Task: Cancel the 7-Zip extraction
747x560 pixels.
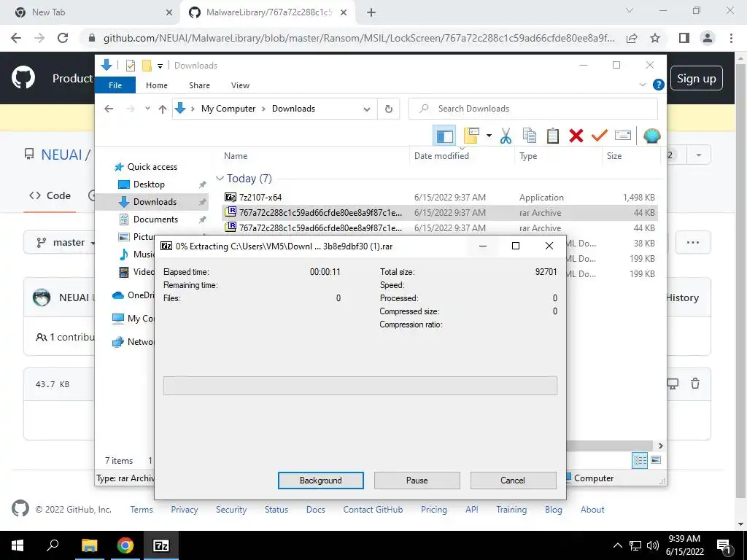Action: point(513,481)
